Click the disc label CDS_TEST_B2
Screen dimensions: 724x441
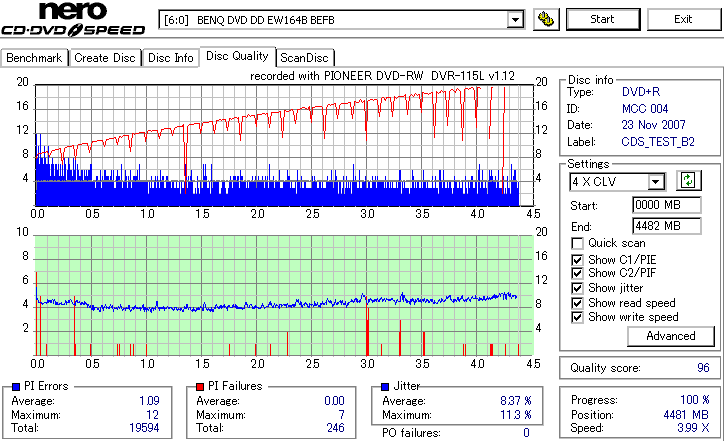tap(658, 142)
